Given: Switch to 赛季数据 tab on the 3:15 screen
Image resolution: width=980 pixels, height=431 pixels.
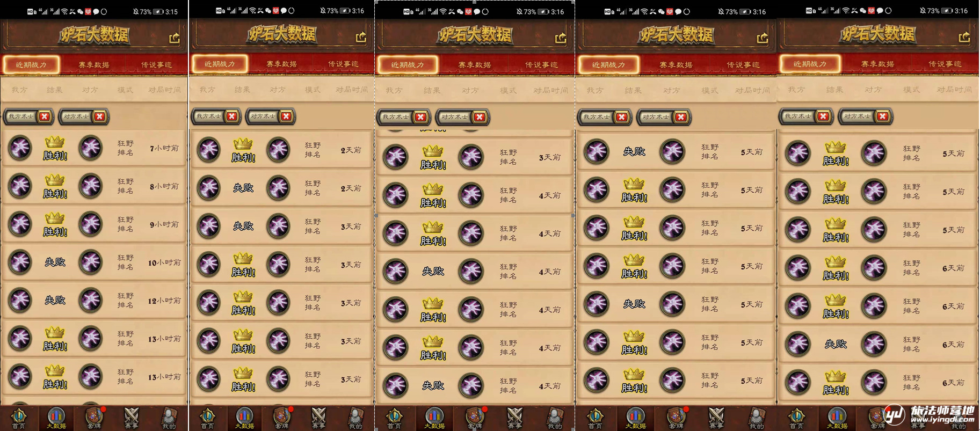Looking at the screenshot, I should (94, 64).
